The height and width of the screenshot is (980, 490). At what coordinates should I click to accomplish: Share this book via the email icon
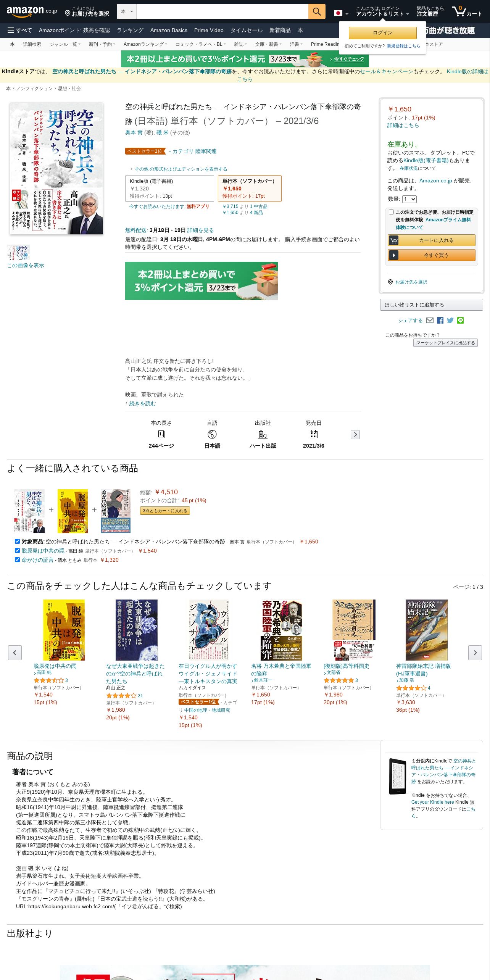click(430, 321)
